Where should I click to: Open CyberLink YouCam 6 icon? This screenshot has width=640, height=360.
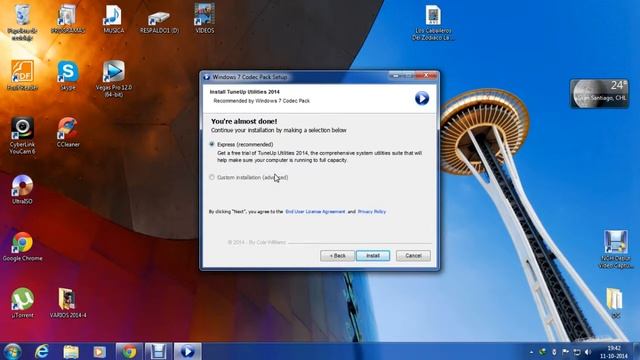(22, 136)
